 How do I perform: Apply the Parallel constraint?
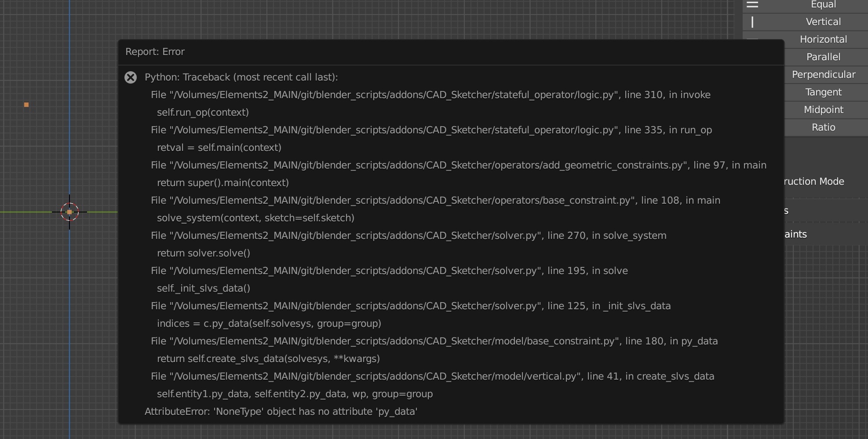point(823,56)
